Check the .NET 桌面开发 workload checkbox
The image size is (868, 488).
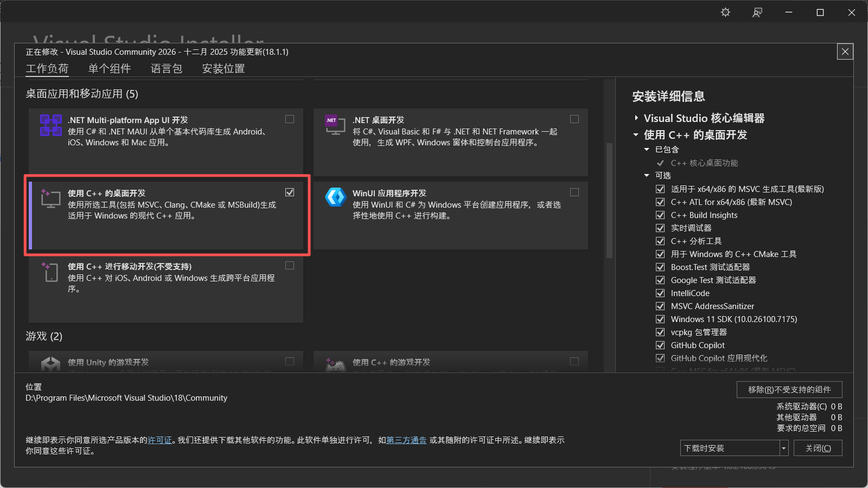point(575,119)
